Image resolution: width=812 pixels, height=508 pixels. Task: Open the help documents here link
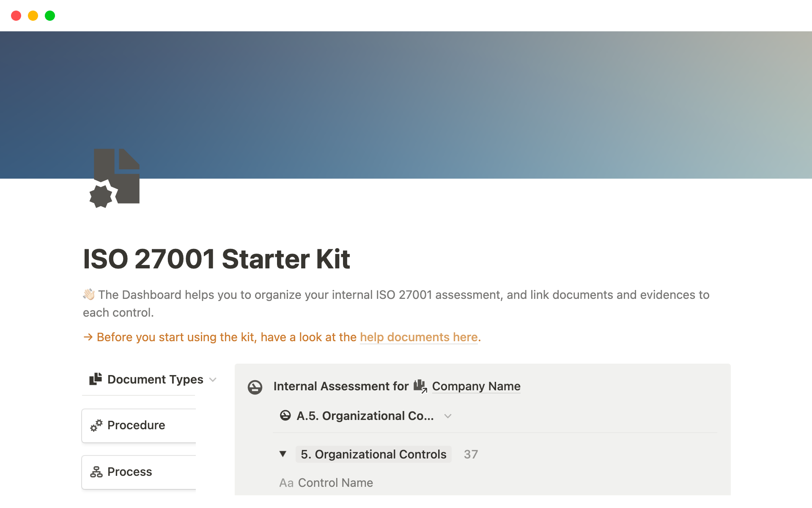419,337
